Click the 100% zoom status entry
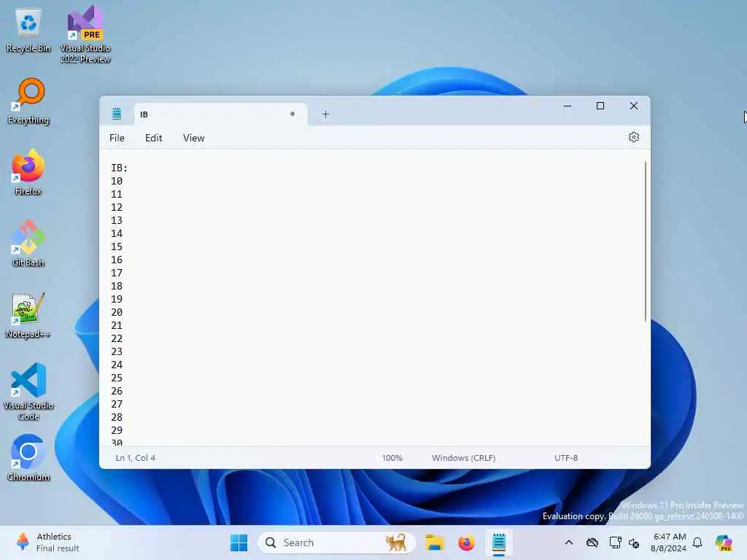 [392, 458]
